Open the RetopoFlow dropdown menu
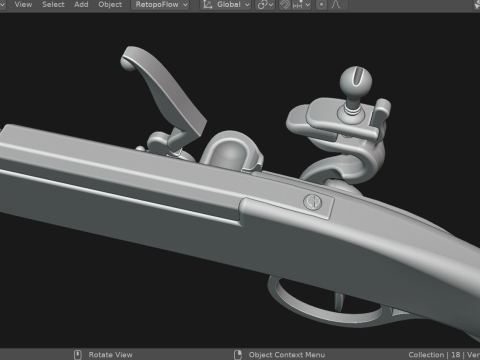Viewport: 480px width, 360px height. click(160, 5)
